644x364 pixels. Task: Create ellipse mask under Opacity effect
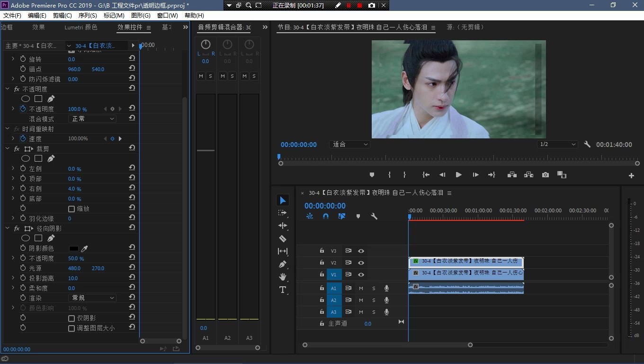[26, 99]
